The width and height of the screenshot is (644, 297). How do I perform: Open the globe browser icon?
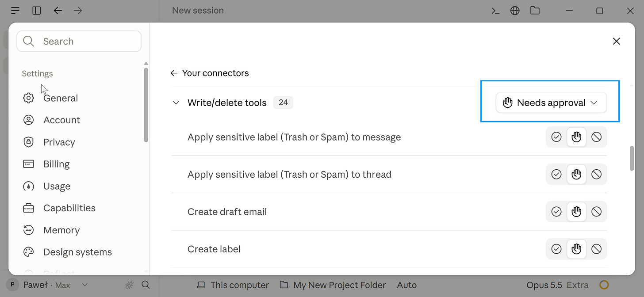(x=515, y=11)
